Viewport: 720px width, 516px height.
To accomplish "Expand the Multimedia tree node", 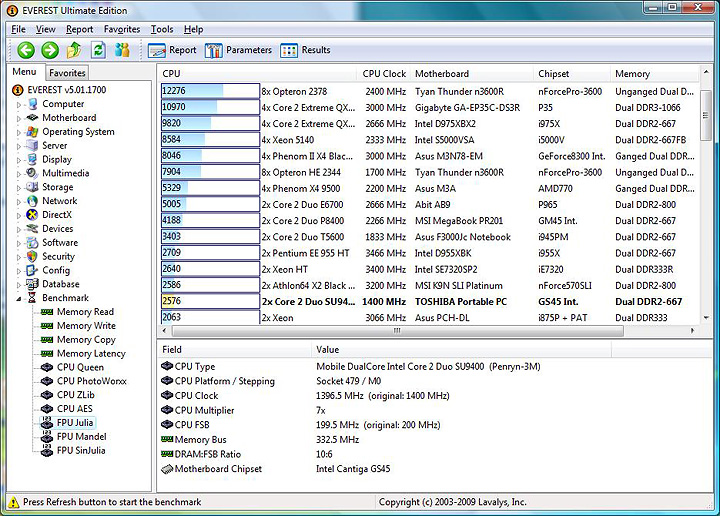I will [x=19, y=174].
